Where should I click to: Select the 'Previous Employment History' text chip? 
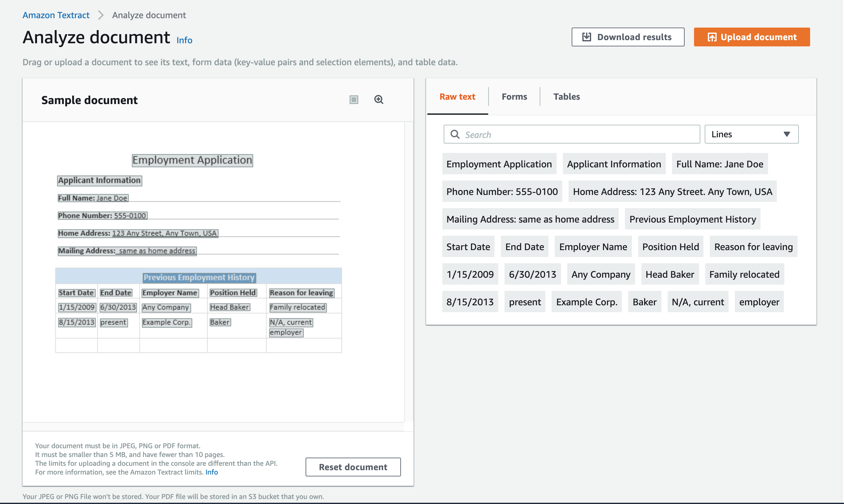click(692, 219)
